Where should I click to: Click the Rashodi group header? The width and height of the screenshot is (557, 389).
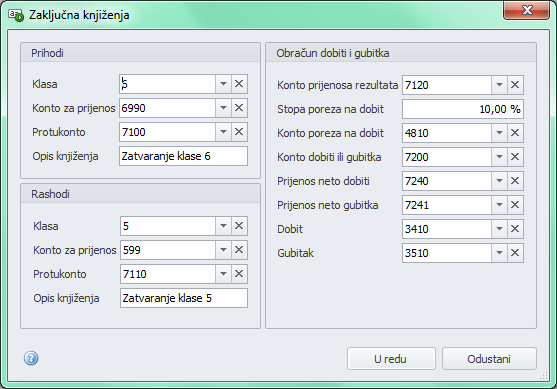coord(140,194)
